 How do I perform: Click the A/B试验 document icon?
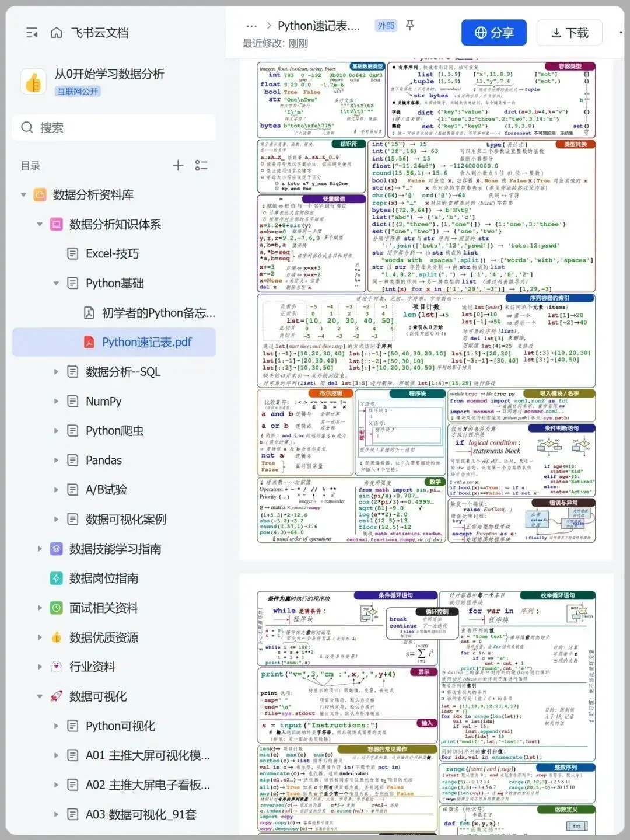[73, 490]
